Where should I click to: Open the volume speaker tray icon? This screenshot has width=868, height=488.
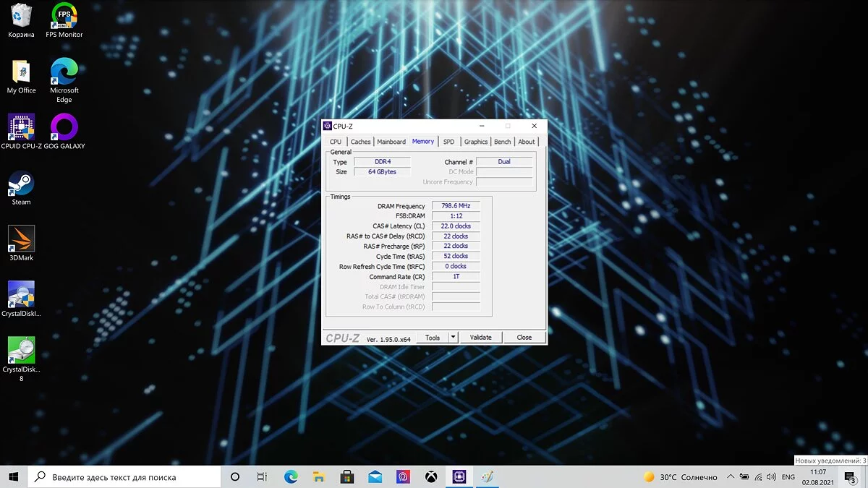point(772,477)
